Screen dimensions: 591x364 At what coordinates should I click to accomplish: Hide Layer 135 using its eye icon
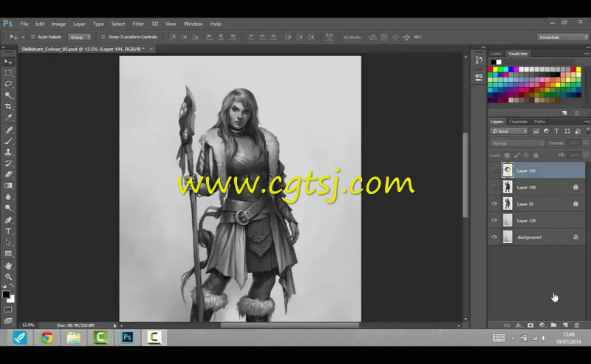[x=494, y=221]
